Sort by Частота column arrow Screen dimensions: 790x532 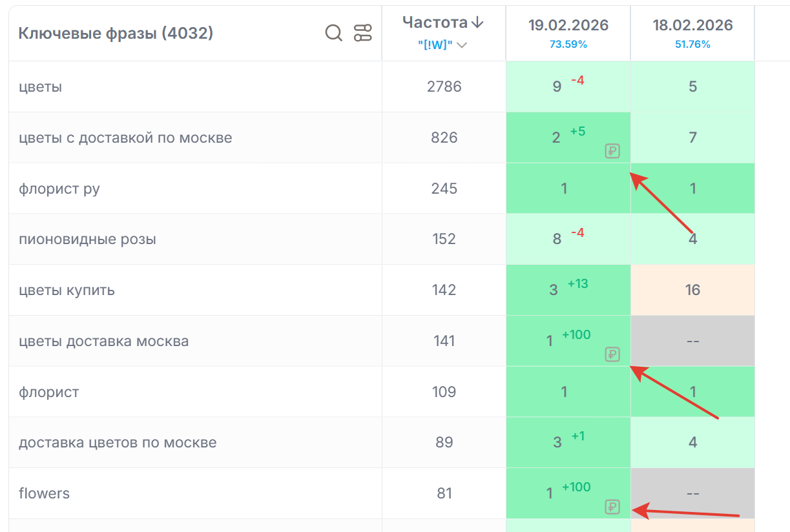[x=477, y=23]
